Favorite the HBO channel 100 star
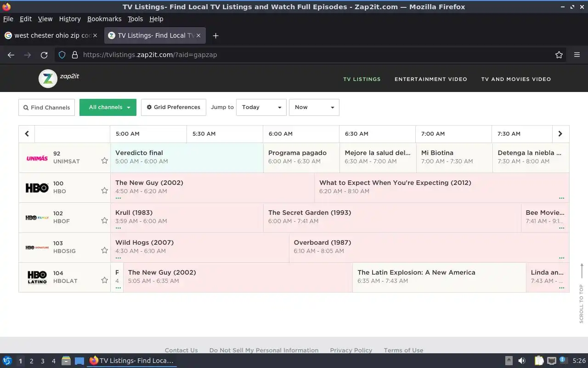Viewport: 588px width, 368px height. [104, 190]
